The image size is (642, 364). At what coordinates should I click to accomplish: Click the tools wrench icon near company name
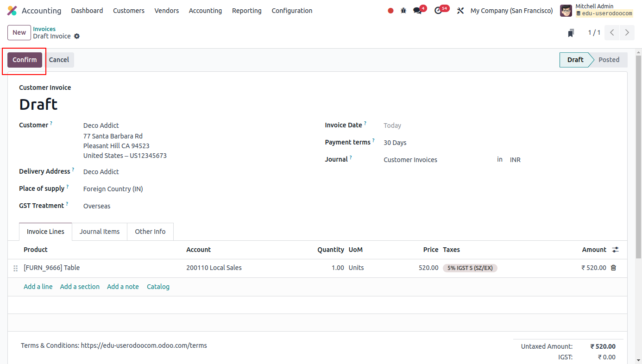460,10
